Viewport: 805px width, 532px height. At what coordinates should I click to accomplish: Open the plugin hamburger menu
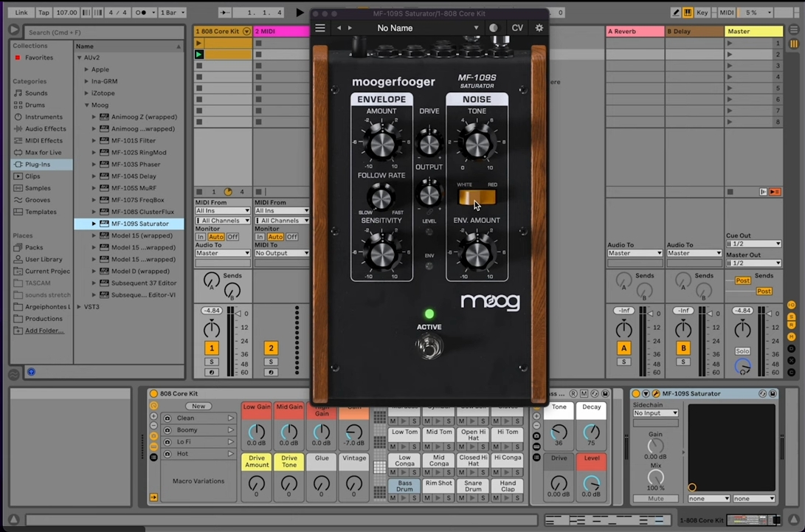coord(319,28)
